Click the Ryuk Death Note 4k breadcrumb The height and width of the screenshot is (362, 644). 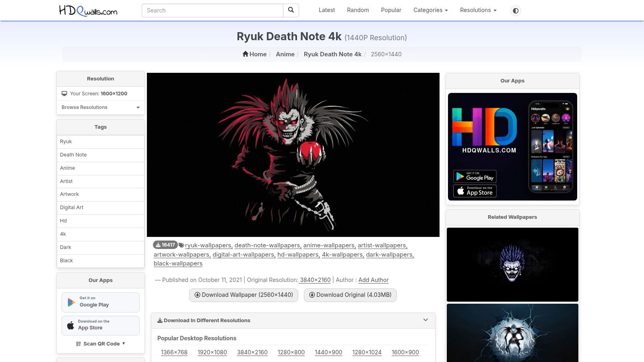tap(332, 54)
